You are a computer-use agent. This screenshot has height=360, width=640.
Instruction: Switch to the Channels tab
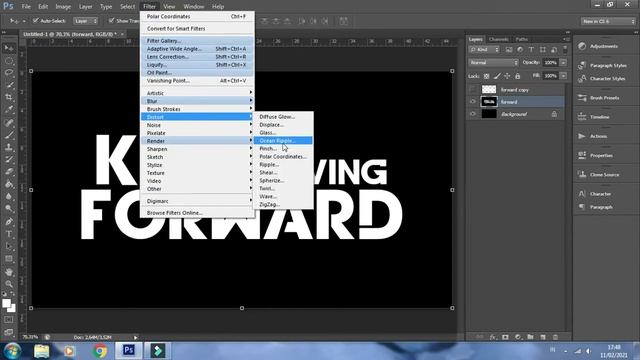pos(498,39)
